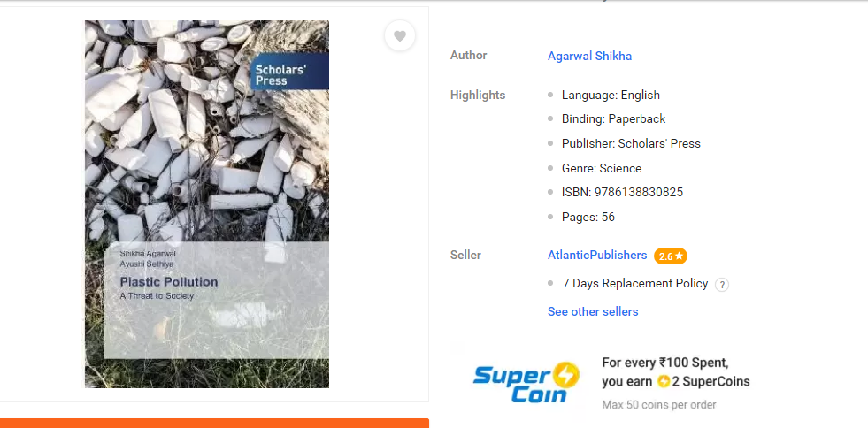Click the Binding: Paperback highlight
This screenshot has height=428, width=868.
pos(613,118)
